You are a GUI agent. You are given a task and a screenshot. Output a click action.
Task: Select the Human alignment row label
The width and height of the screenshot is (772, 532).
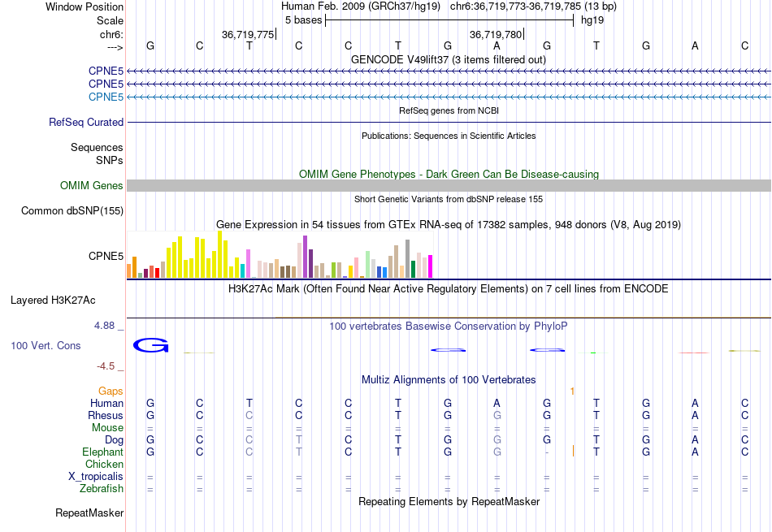click(x=106, y=403)
